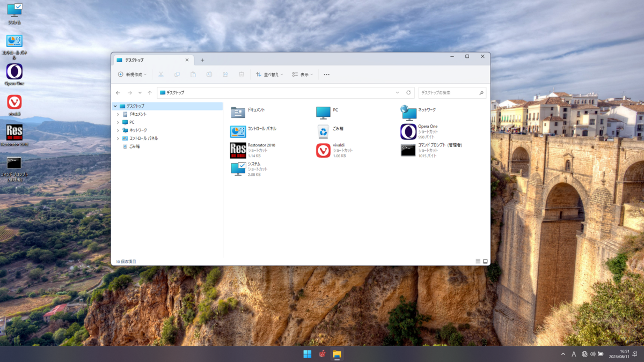Open a new tab with the plus button
This screenshot has width=644, height=362.
pos(202,60)
